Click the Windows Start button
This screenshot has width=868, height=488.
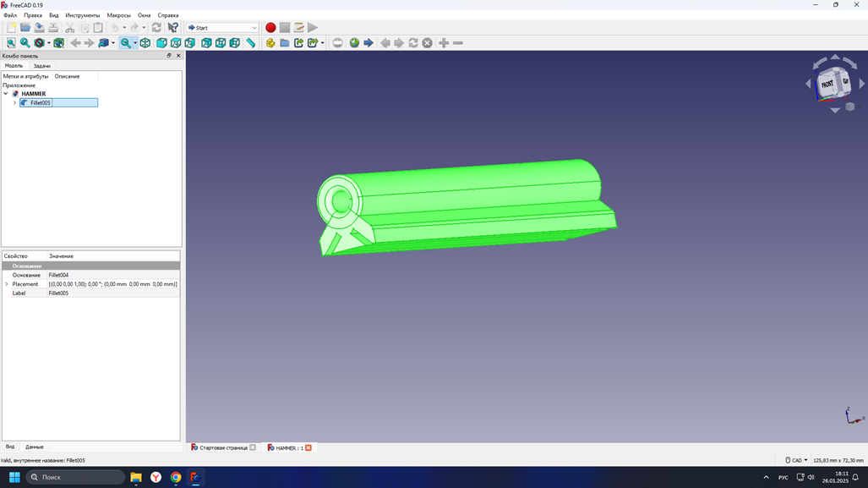coord(14,477)
